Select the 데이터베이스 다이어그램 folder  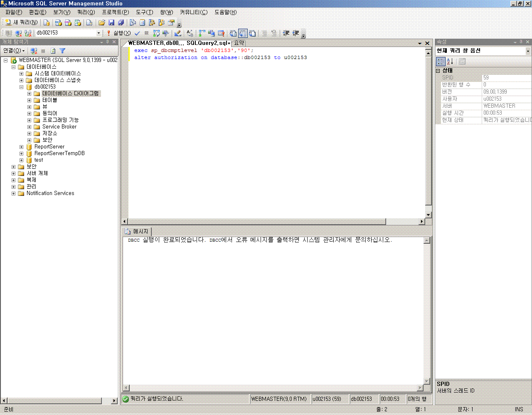[71, 94]
